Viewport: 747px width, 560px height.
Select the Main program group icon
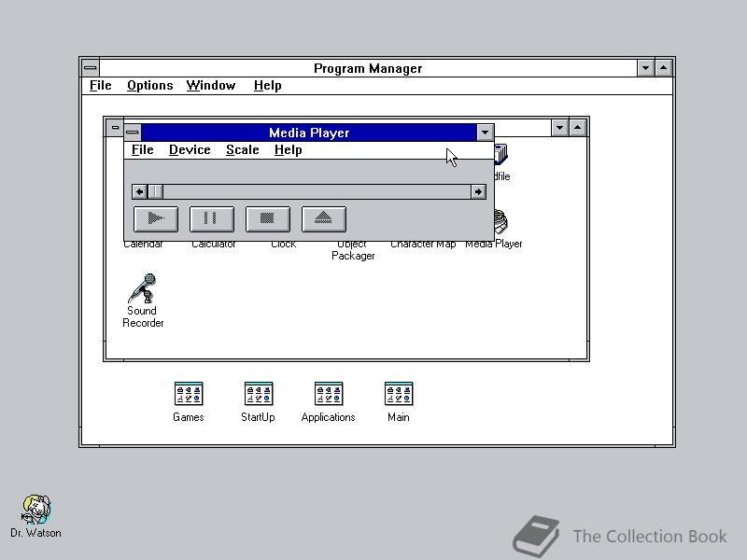coord(399,402)
